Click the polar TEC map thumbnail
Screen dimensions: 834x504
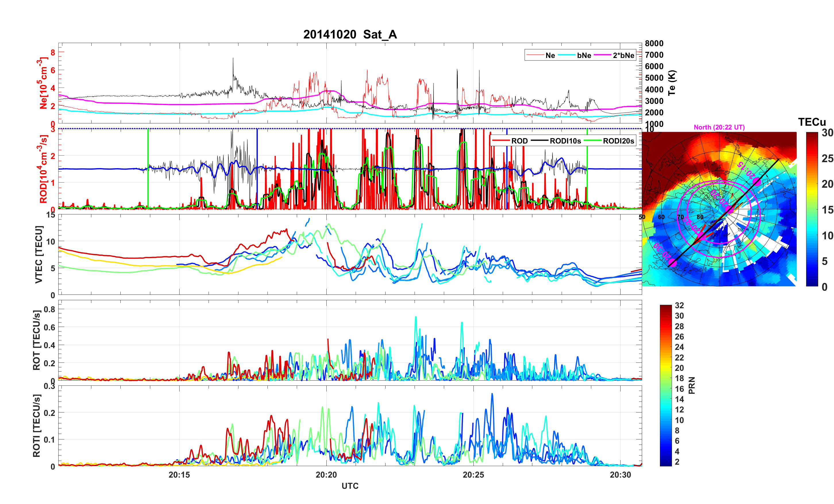coord(719,209)
